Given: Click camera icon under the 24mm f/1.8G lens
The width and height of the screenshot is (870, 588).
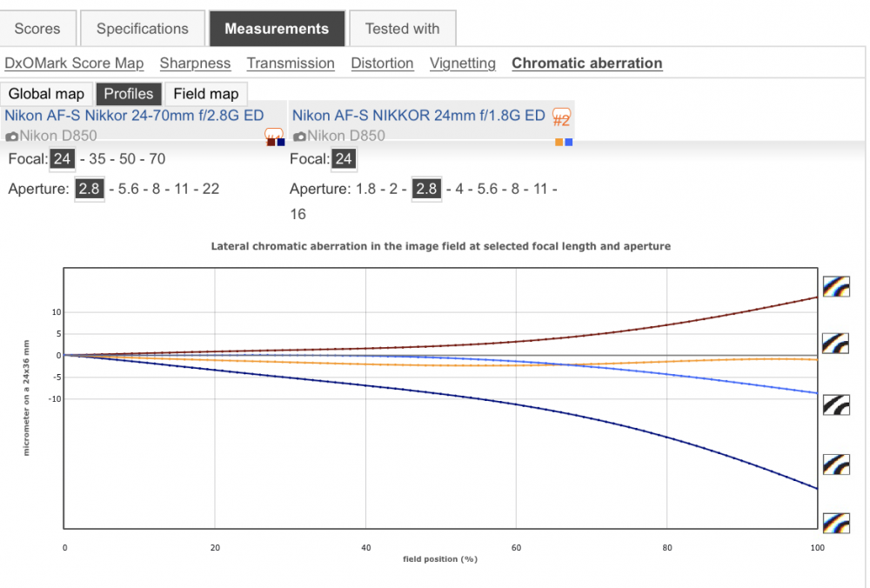Looking at the screenshot, I should tap(299, 137).
